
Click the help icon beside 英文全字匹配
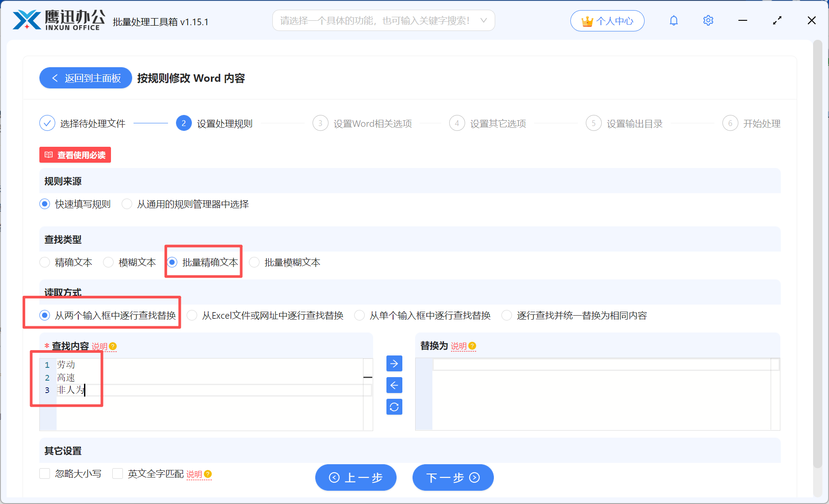208,474
